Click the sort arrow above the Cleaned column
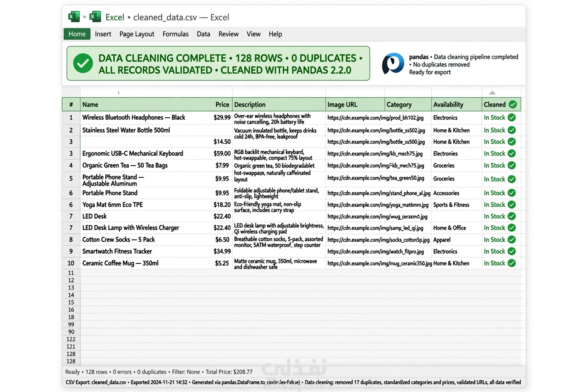Screen dimensions: 588x392 (492, 92)
